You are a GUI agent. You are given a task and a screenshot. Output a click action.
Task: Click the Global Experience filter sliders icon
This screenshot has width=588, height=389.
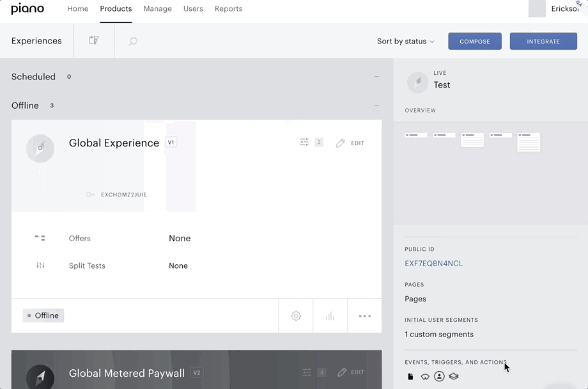click(304, 142)
